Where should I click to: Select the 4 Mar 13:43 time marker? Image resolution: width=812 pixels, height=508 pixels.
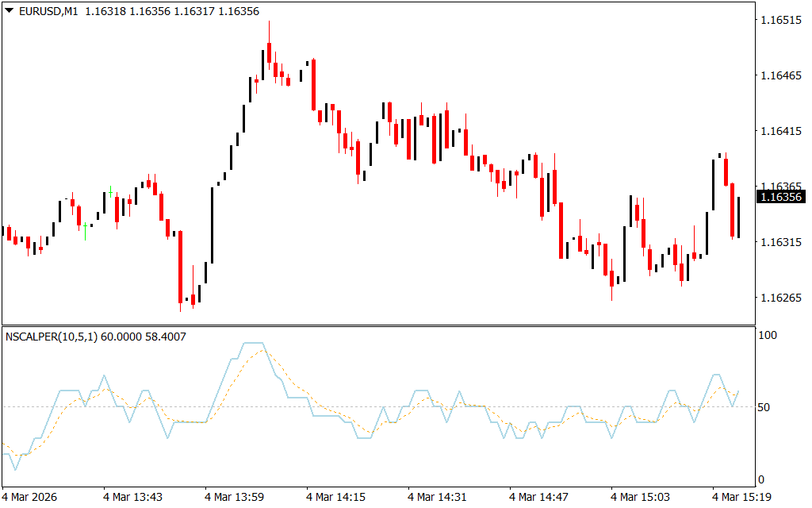[132, 497]
